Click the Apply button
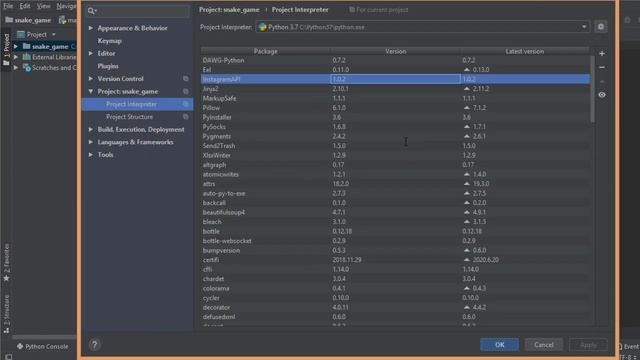This screenshot has width=640, height=360. click(588, 345)
